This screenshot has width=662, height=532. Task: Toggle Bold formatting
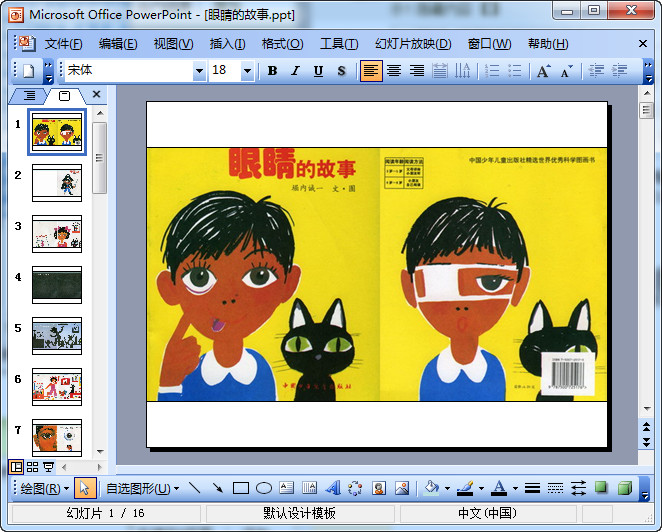pyautogui.click(x=272, y=71)
